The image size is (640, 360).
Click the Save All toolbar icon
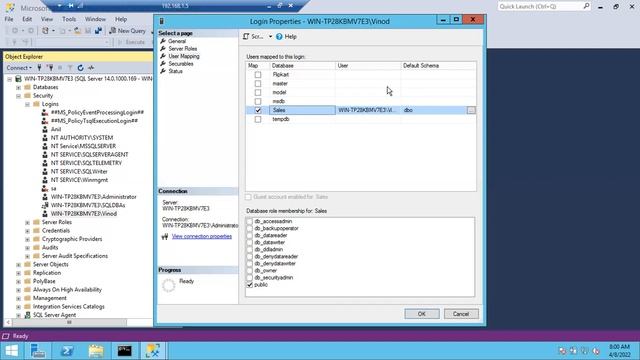(98, 31)
